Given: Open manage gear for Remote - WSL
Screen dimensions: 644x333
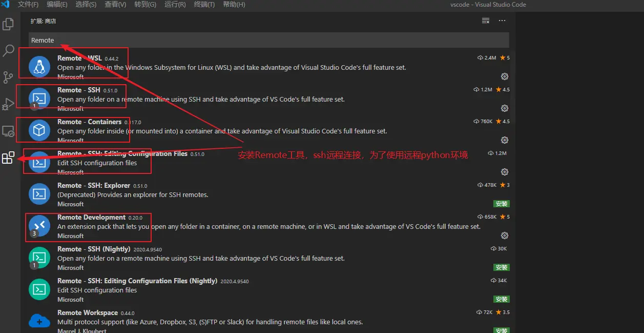Looking at the screenshot, I should tap(505, 76).
